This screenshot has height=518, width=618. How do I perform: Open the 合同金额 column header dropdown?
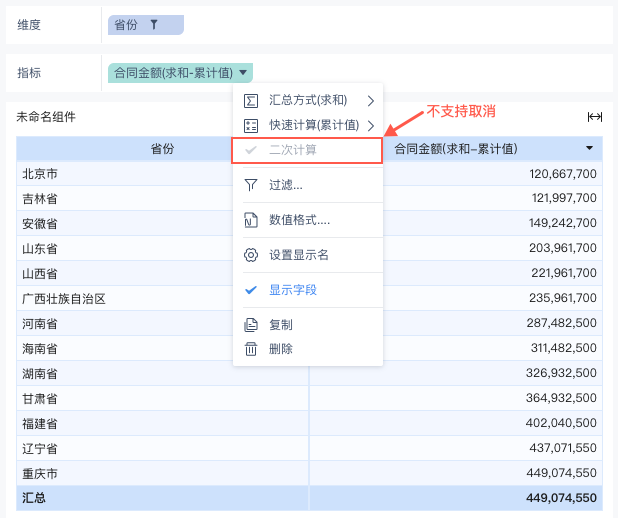tap(590, 148)
